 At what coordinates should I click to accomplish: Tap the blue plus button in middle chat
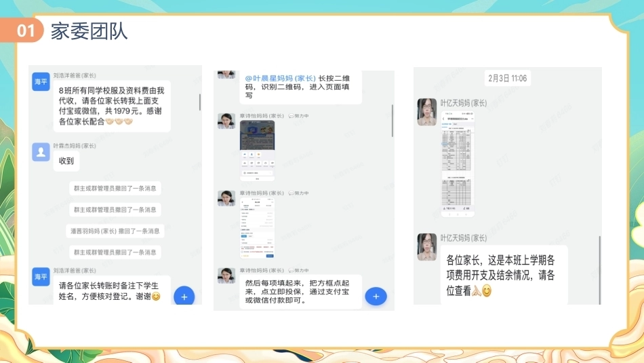click(376, 297)
